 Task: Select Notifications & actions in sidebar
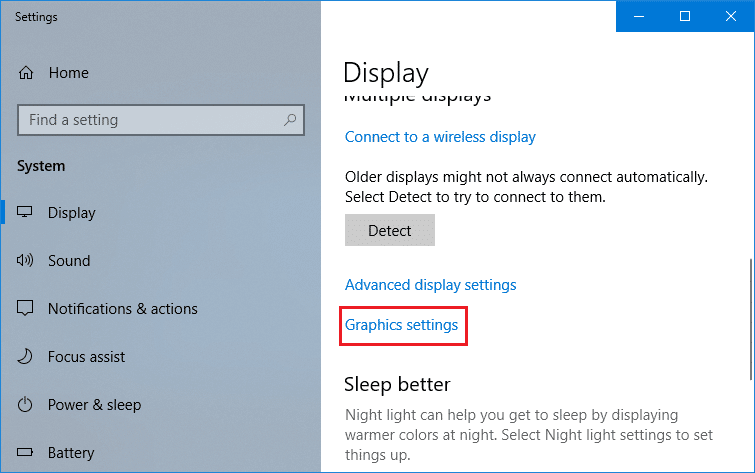[123, 308]
